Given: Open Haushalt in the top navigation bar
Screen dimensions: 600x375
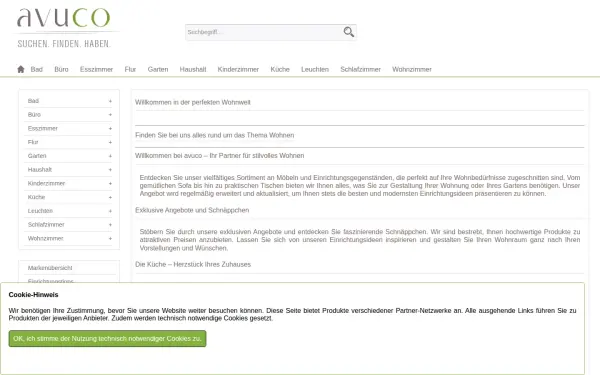Looking at the screenshot, I should 193,69.
